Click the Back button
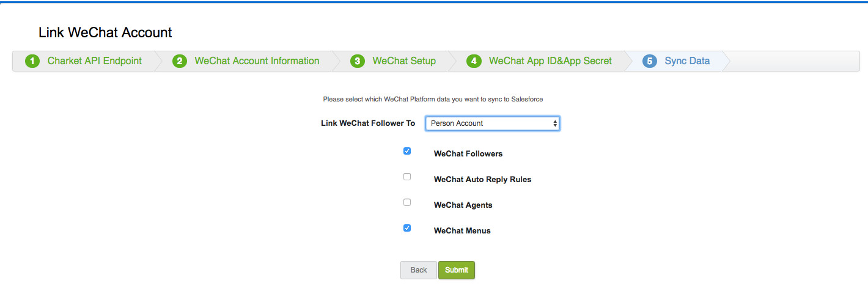The height and width of the screenshot is (286, 868). coord(419,270)
